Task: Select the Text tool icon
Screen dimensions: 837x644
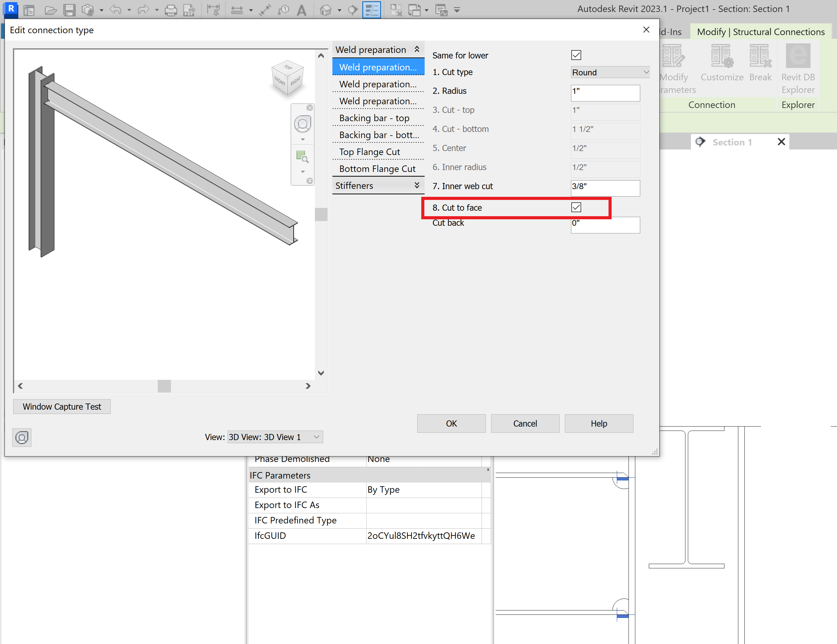Action: (x=302, y=10)
